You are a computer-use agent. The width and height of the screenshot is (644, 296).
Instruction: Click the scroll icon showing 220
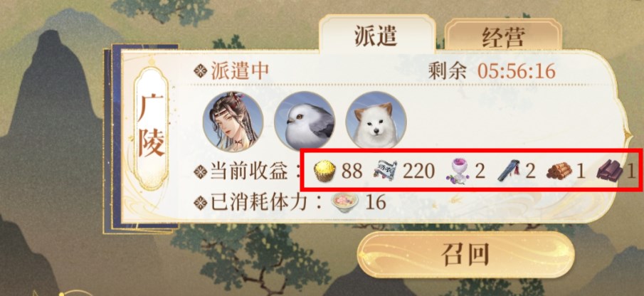[x=385, y=171]
